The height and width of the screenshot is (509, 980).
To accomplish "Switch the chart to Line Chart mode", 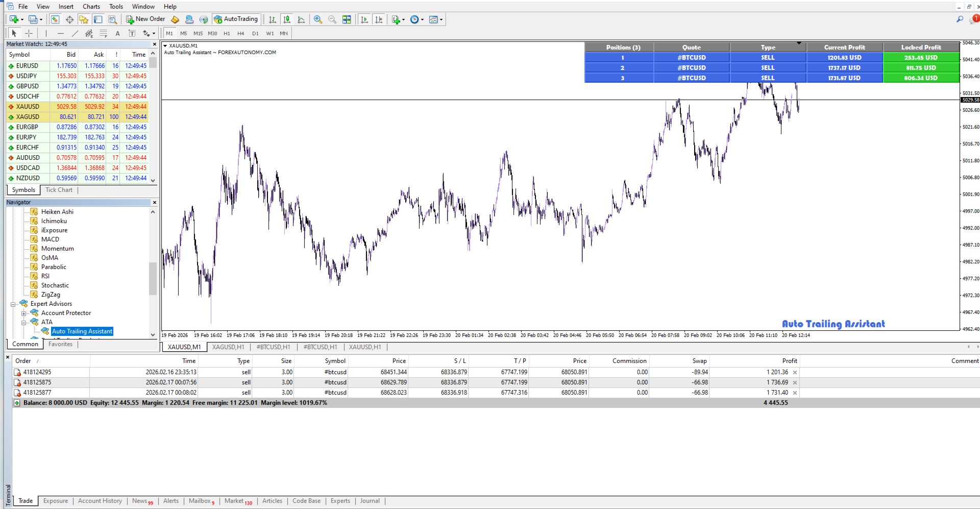I will (301, 19).
